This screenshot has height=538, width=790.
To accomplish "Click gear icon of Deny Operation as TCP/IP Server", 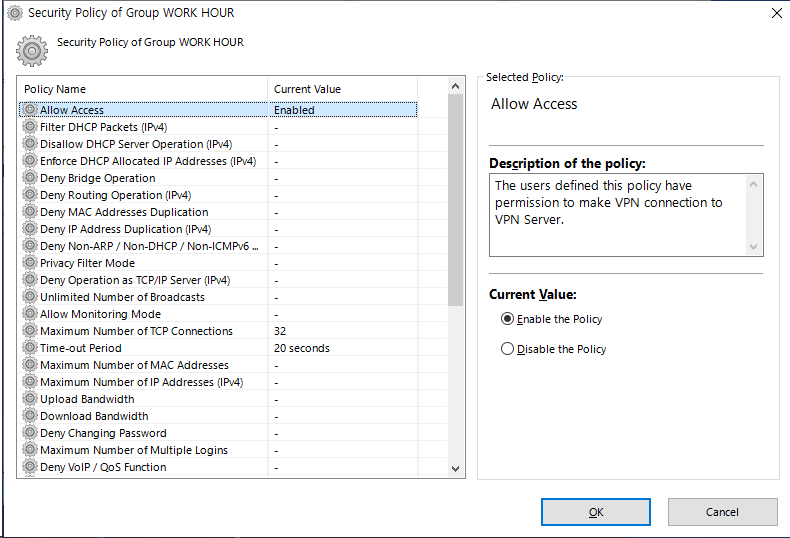I will tap(30, 280).
